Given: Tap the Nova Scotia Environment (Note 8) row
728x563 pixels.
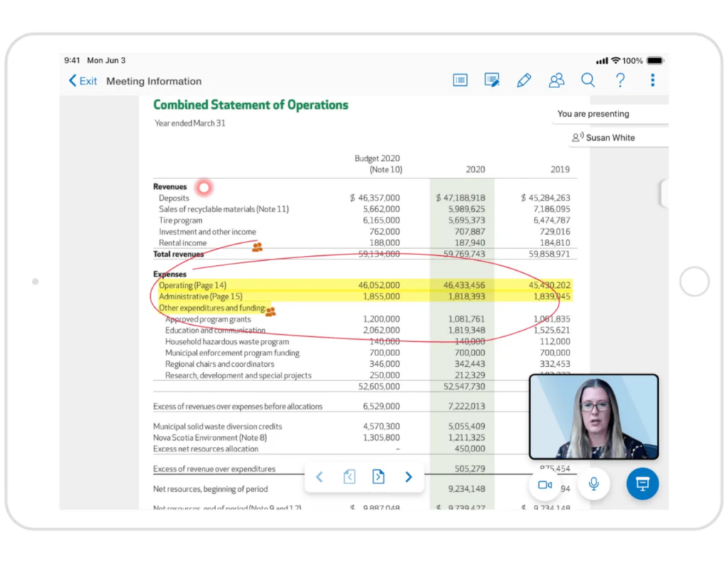Looking at the screenshot, I should (x=210, y=438).
